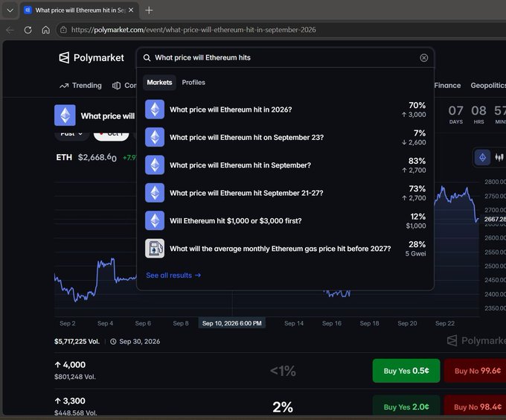The height and width of the screenshot is (420, 506).
Task: Click the $5,717,225 Vol. text
Action: point(77,342)
